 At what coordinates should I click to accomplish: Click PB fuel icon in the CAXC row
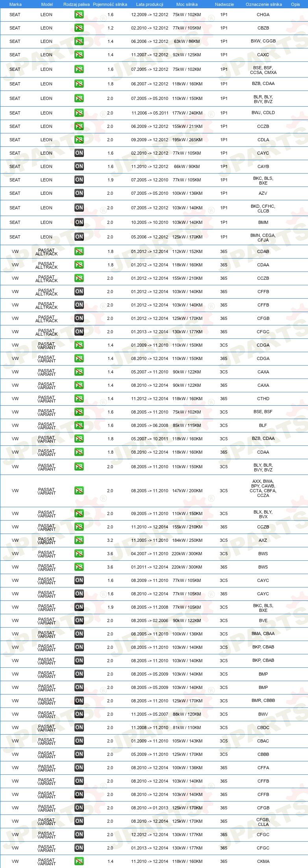point(79,55)
